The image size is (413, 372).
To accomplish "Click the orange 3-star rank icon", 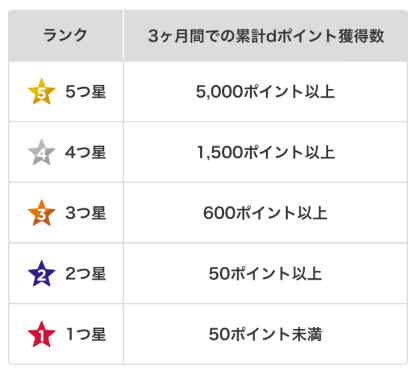I will pos(41,213).
